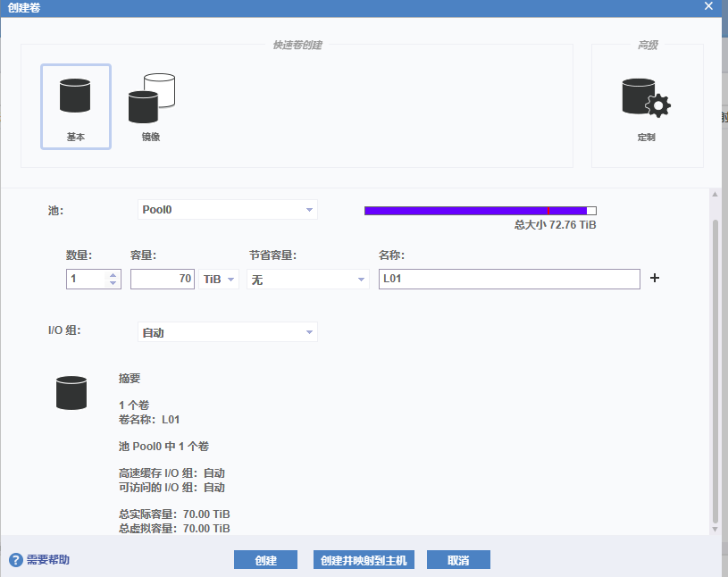728x577 pixels.
Task: Click the 名称 field containing L01
Action: pyautogui.click(x=509, y=280)
